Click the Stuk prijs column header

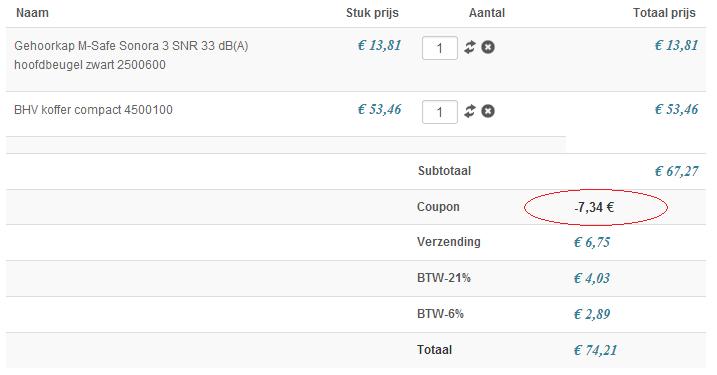[x=372, y=13]
